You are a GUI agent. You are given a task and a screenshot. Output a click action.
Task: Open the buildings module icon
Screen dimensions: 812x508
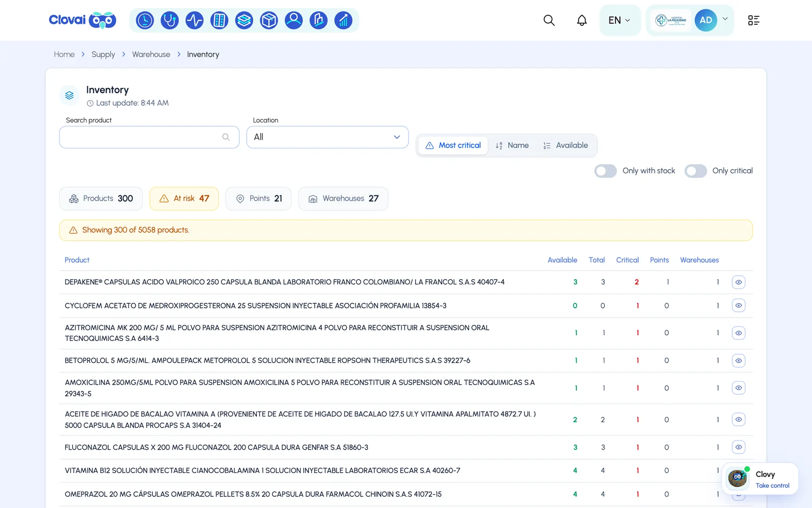319,20
